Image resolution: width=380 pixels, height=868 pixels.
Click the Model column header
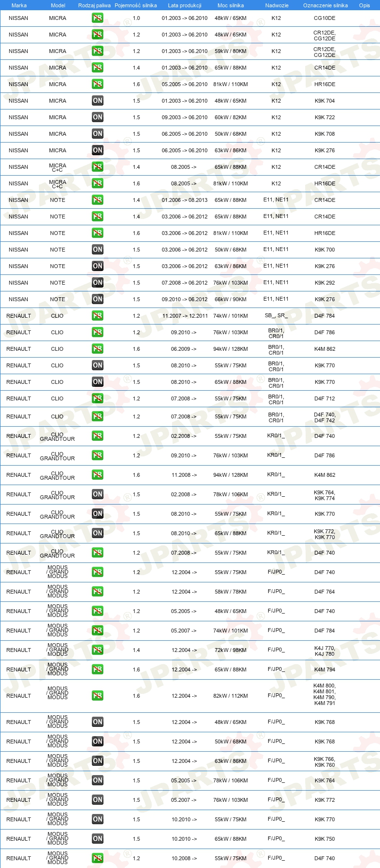[58, 5]
